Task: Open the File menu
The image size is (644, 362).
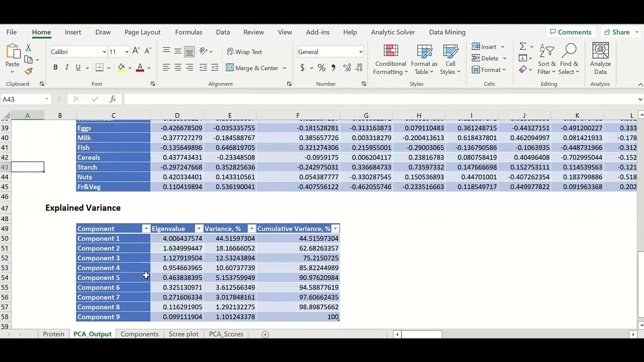Action: point(12,32)
